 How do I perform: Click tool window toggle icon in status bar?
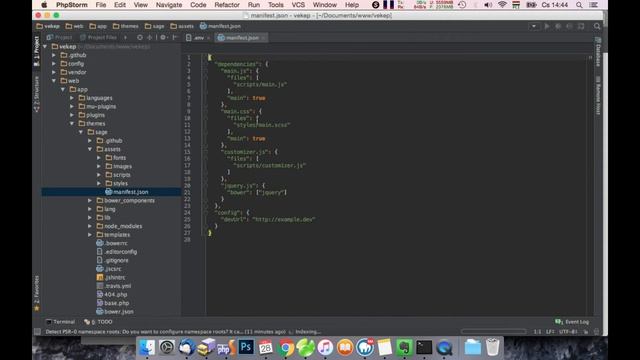(37, 331)
